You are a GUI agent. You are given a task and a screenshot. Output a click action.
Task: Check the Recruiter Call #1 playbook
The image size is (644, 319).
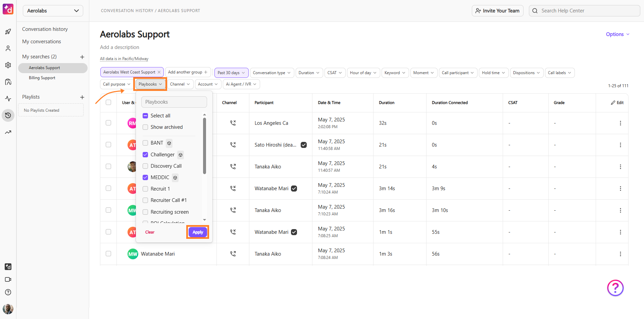(145, 200)
